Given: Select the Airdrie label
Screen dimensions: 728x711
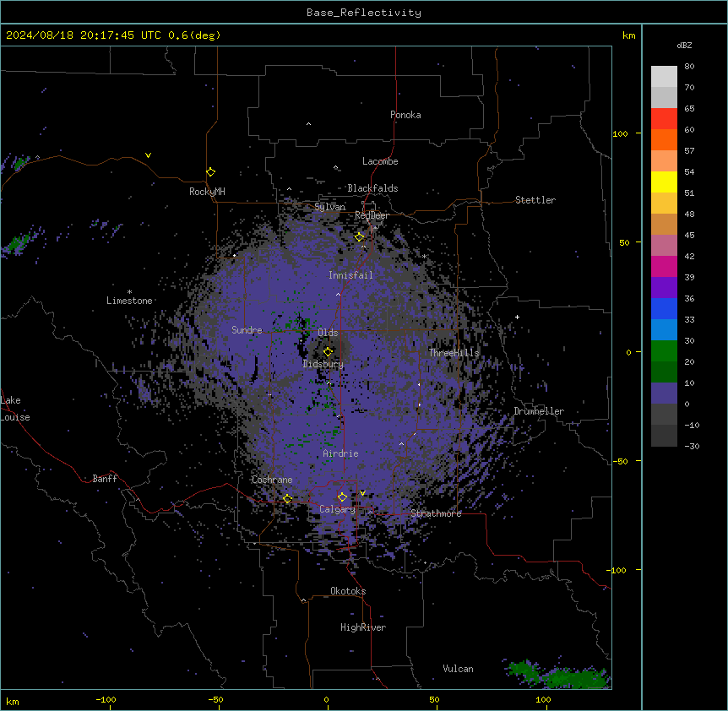Looking at the screenshot, I should point(340,453).
